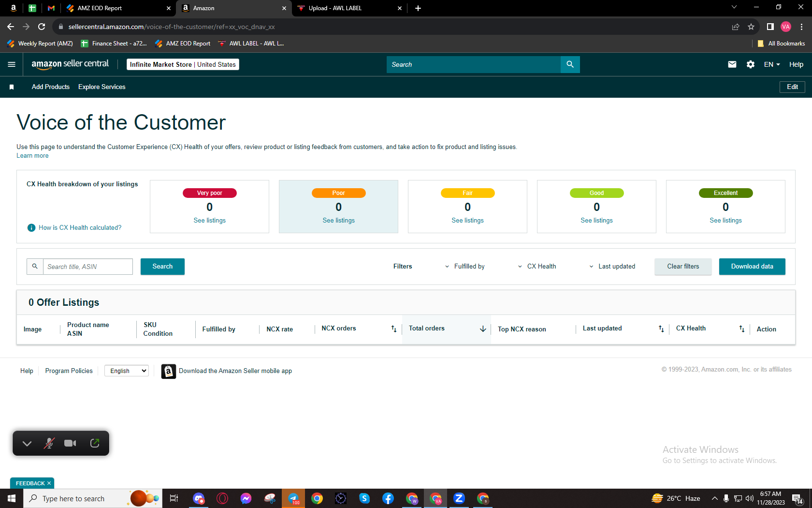The height and width of the screenshot is (508, 812).
Task: Open How is CX Health calculated link
Action: 80,228
